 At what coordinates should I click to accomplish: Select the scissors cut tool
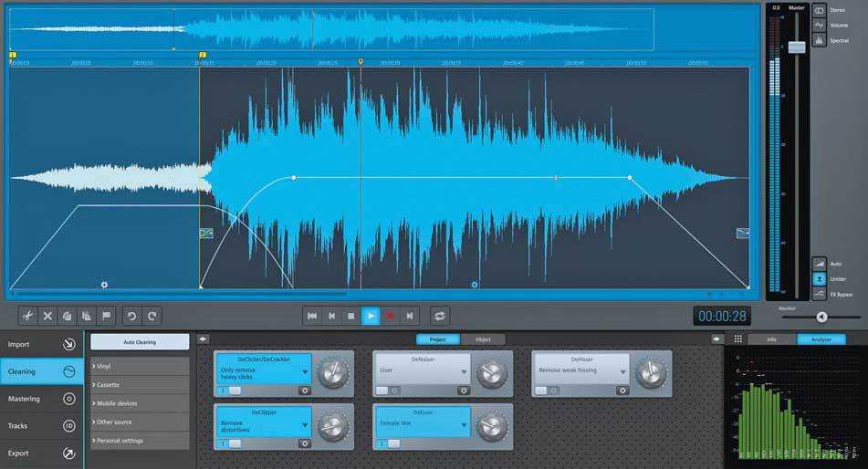[x=27, y=317]
